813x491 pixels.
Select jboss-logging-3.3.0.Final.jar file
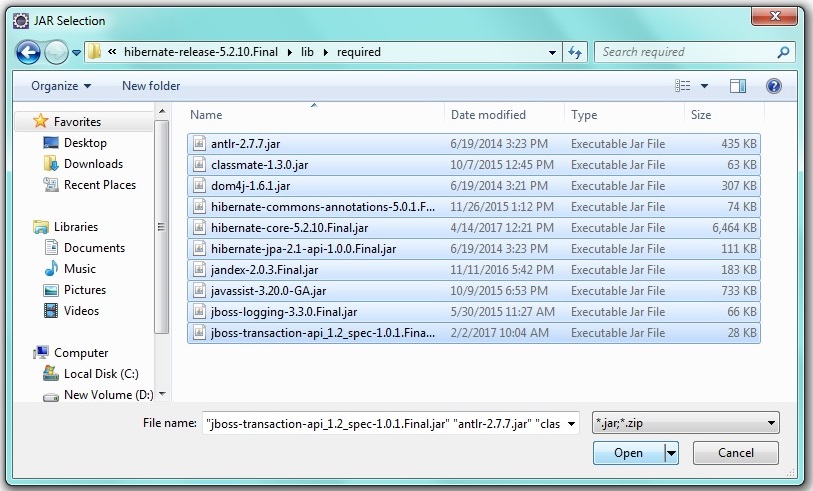tap(474, 312)
